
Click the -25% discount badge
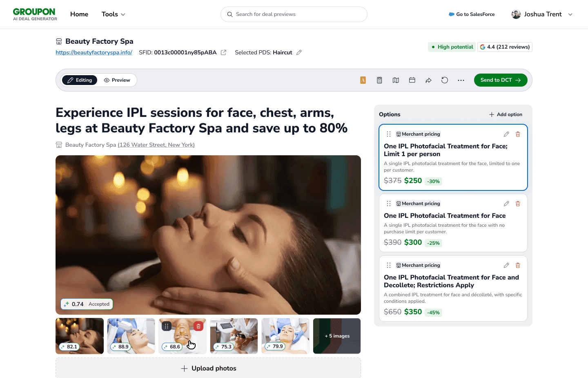tap(433, 243)
